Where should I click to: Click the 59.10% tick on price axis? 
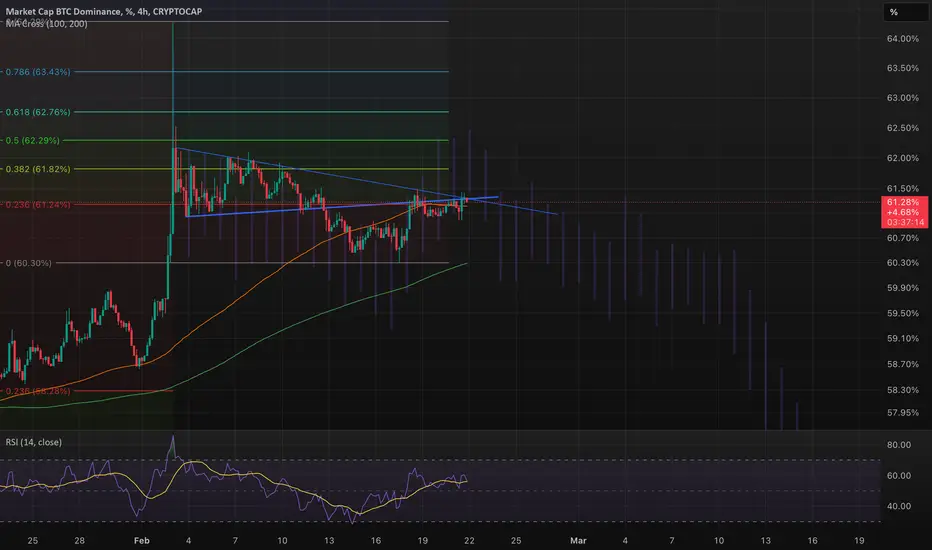[x=902, y=338]
